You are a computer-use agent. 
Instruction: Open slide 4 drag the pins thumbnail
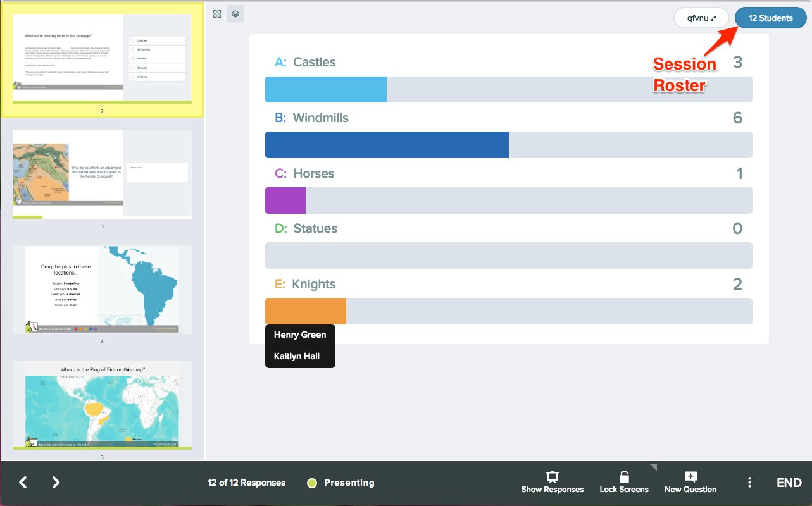coord(102,290)
